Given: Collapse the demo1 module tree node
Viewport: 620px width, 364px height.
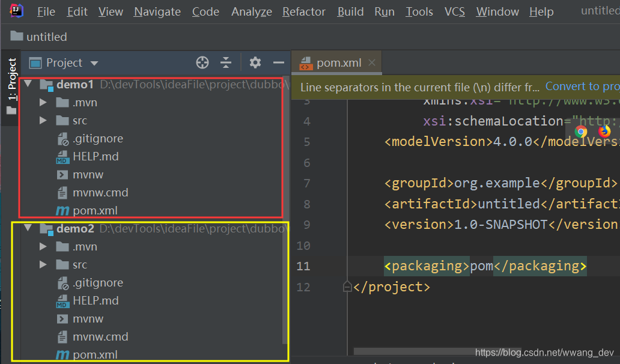Looking at the screenshot, I should point(28,83).
